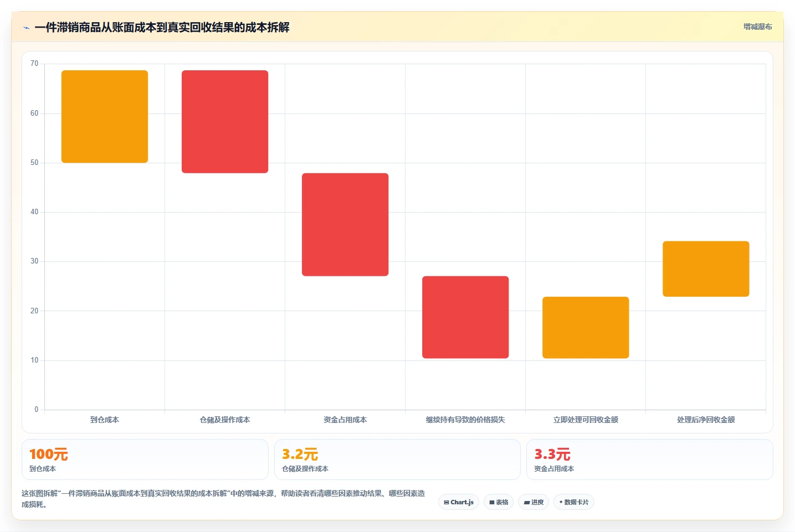Click y-axis tick value 20
This screenshot has height=532, width=795.
(x=34, y=311)
